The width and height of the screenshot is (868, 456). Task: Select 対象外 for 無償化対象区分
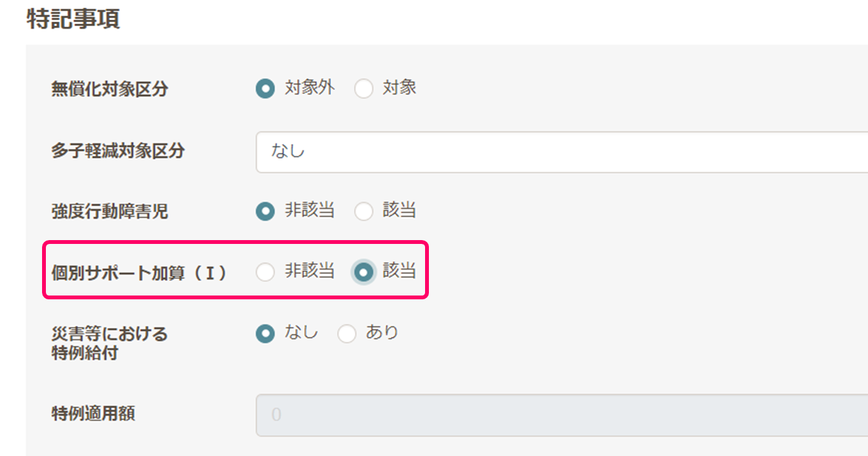pos(265,89)
